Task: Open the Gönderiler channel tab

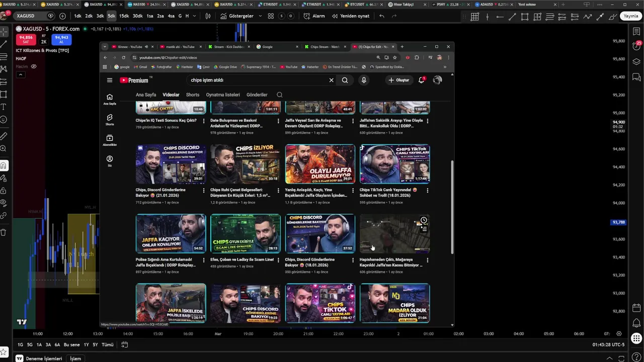Action: click(x=257, y=95)
